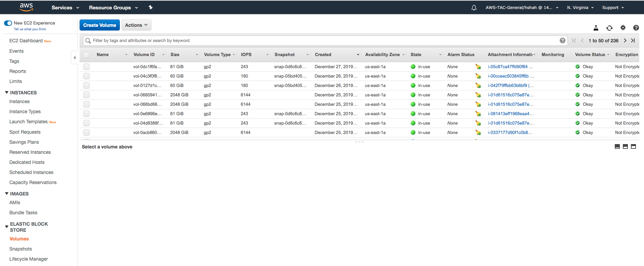Open instance link i-0337177d90f1c0b8
The image size is (644, 266).
510,133
